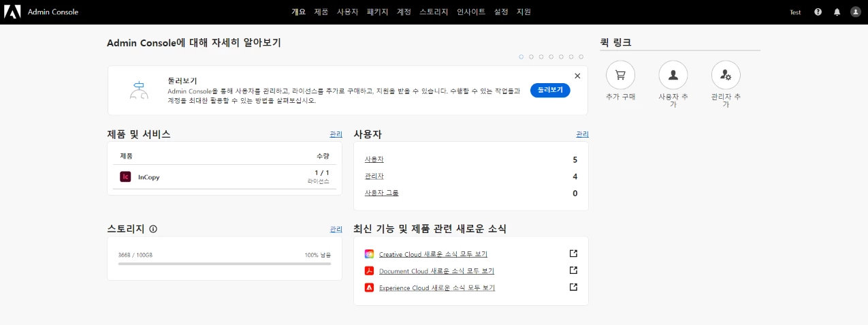Open the 관리자 link showing count 4

pos(374,176)
